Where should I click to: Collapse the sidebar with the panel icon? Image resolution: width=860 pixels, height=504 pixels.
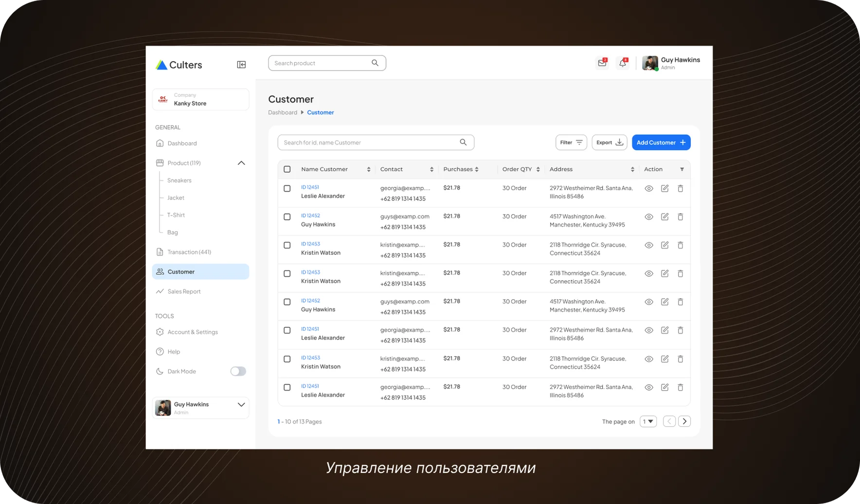[241, 65]
